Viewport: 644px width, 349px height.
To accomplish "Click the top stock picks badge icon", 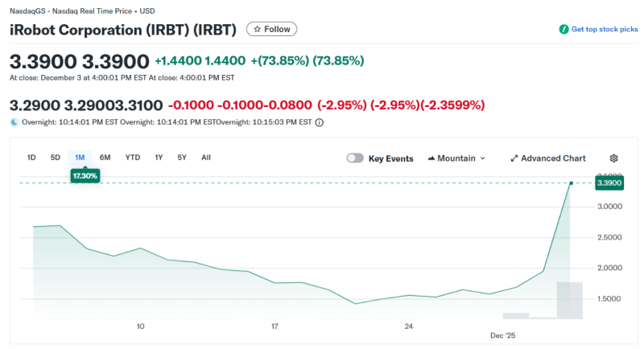I will click(x=564, y=29).
